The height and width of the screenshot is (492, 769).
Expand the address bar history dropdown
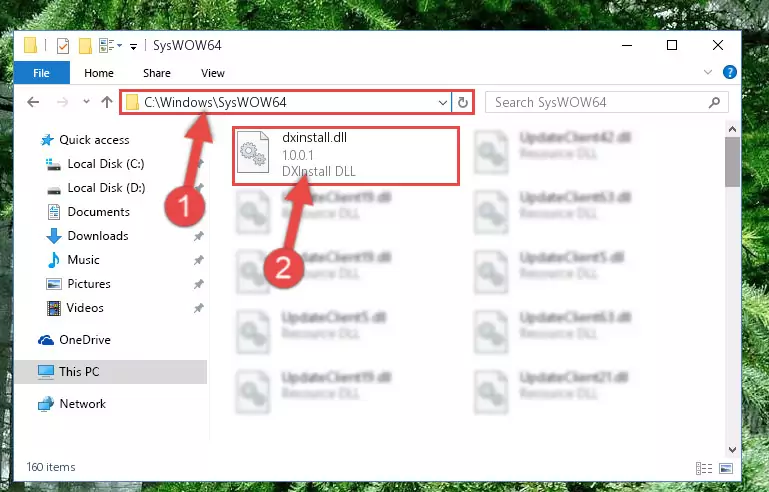[x=442, y=103]
